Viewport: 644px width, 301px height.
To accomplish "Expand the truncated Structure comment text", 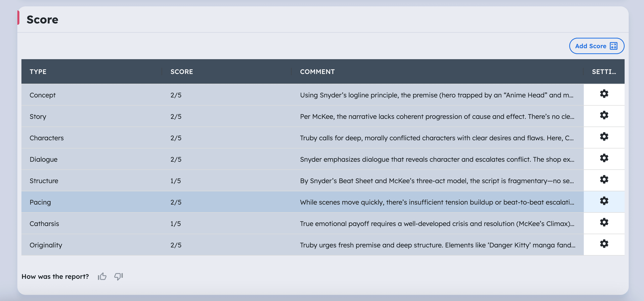I will 436,181.
